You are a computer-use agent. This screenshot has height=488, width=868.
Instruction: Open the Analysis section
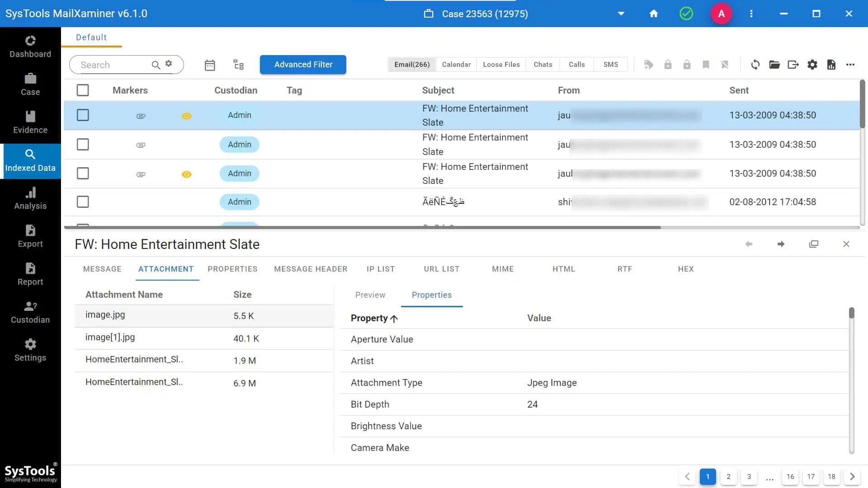30,199
